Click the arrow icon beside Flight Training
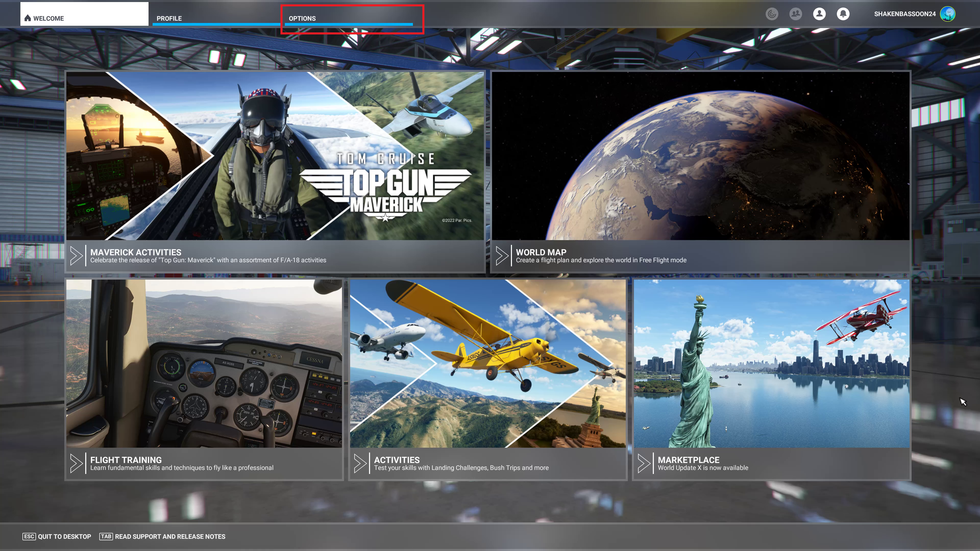Viewport: 980px width, 551px height. click(x=77, y=463)
